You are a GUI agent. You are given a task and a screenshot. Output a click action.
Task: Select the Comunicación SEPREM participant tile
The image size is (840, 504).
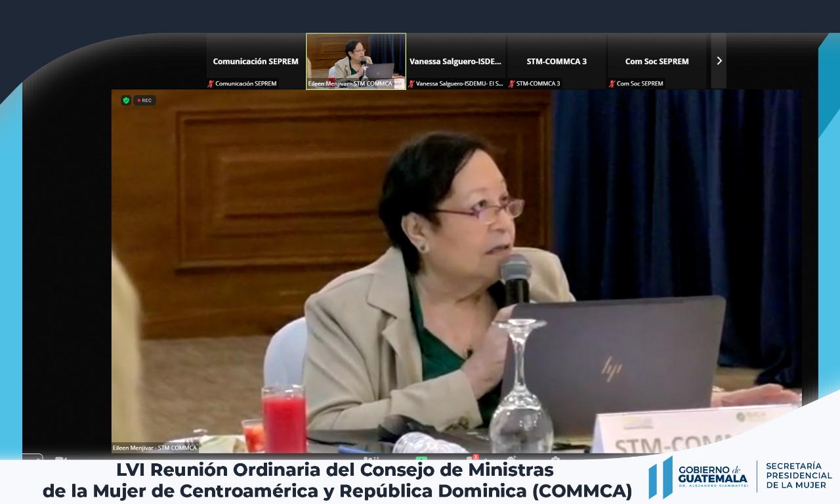point(255,61)
